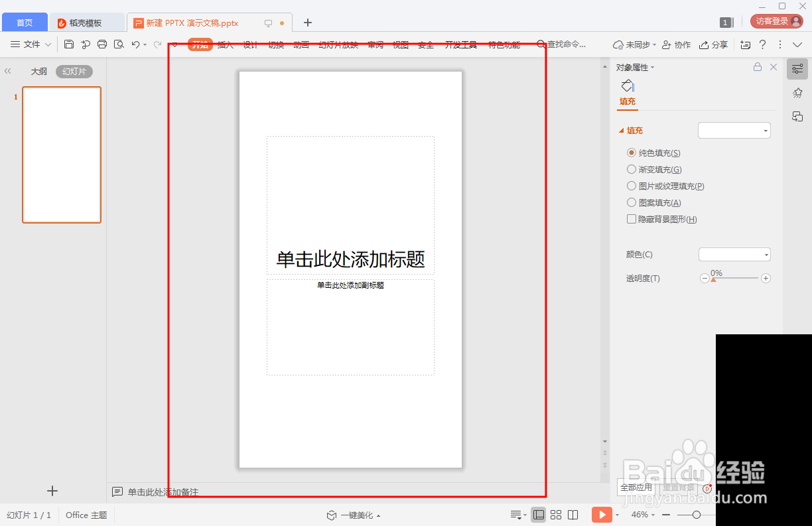The image size is (812, 526).
Task: Close the 对象属性 panel
Action: pyautogui.click(x=774, y=67)
